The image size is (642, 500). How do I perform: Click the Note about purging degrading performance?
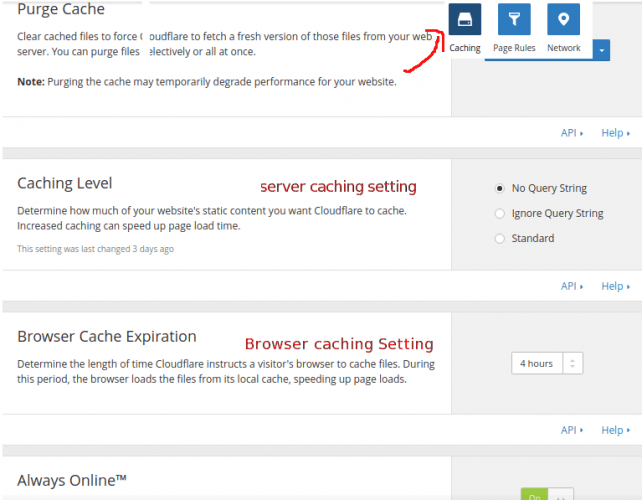click(x=207, y=82)
